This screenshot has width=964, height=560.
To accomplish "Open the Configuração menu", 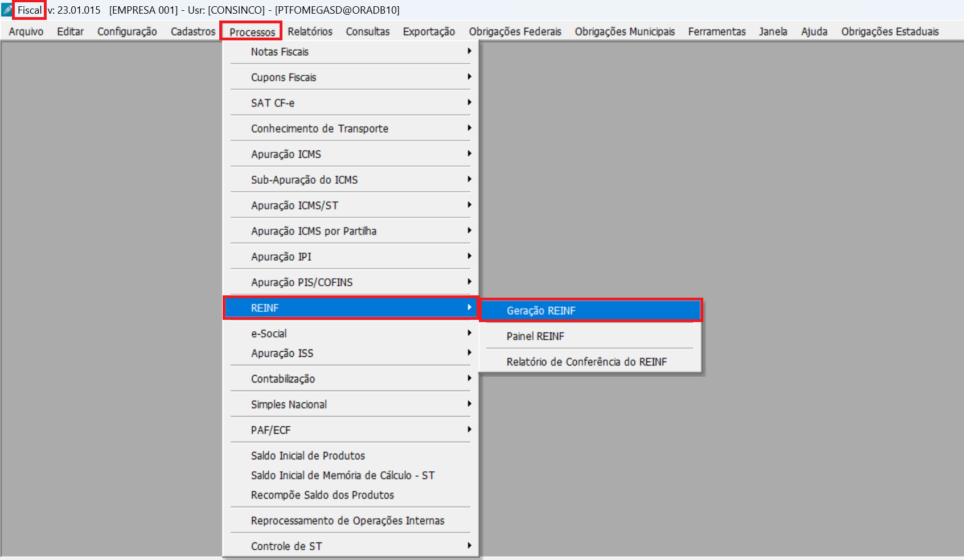I will [127, 31].
